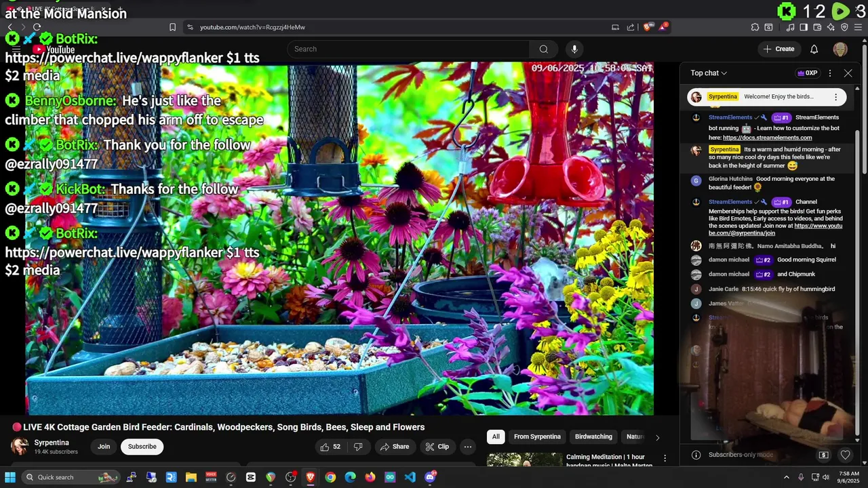Screen dimensions: 868x488
Task: Open Firefox from taskbar
Action: [370, 477]
